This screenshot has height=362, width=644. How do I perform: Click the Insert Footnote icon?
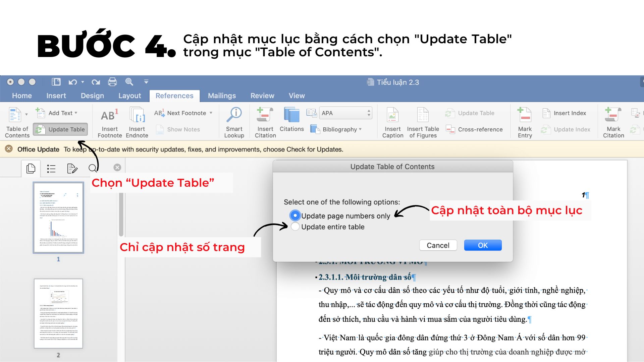pos(110,115)
